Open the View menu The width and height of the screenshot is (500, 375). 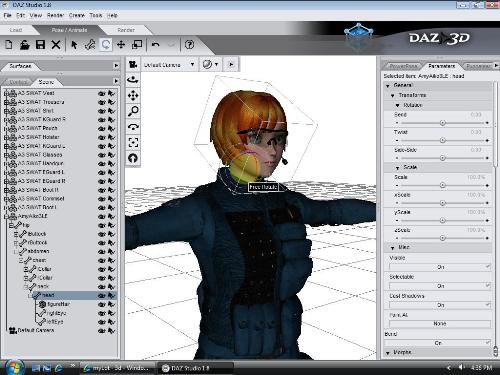point(36,15)
